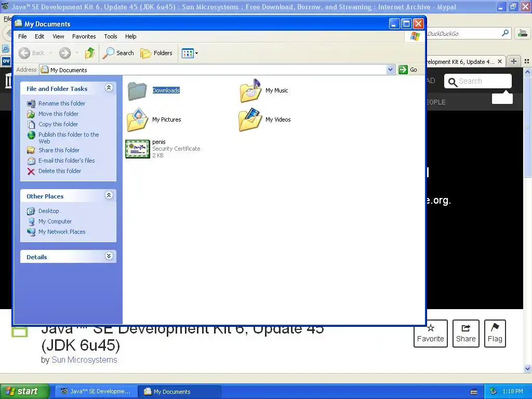Click Copy this folder
Viewport: 532px width, 399px height.
[x=58, y=124]
